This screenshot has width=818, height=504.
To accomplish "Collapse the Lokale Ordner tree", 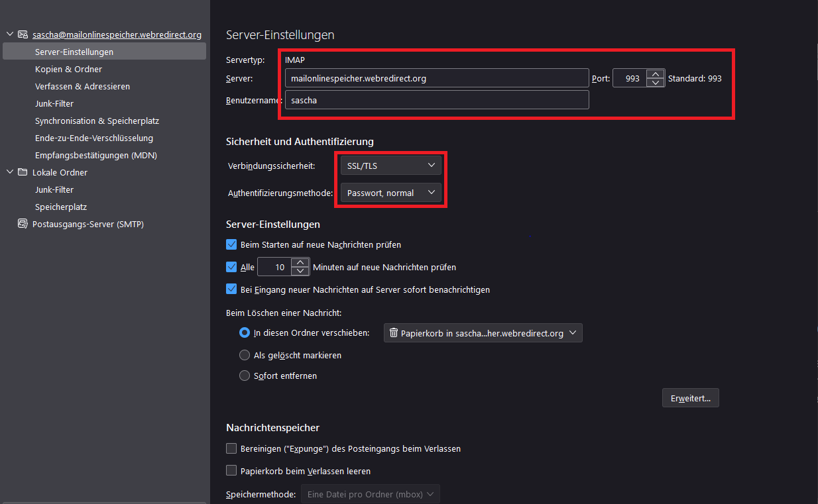I will click(9, 172).
